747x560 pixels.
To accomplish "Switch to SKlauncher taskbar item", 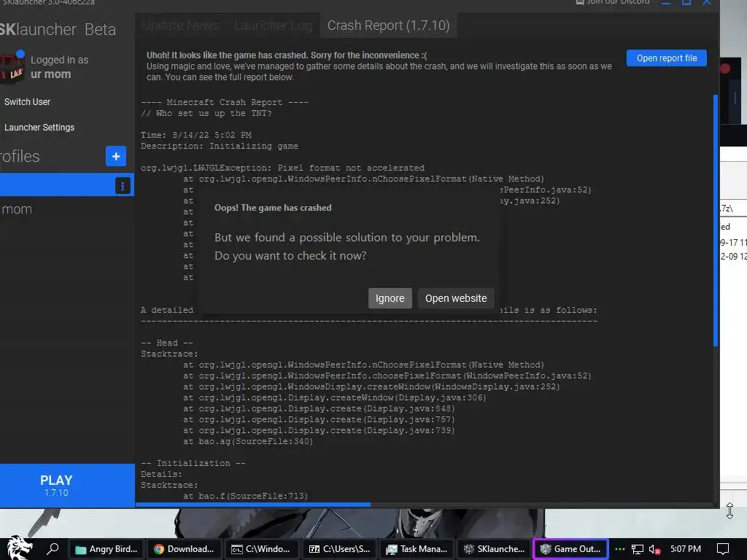I will [x=494, y=549].
